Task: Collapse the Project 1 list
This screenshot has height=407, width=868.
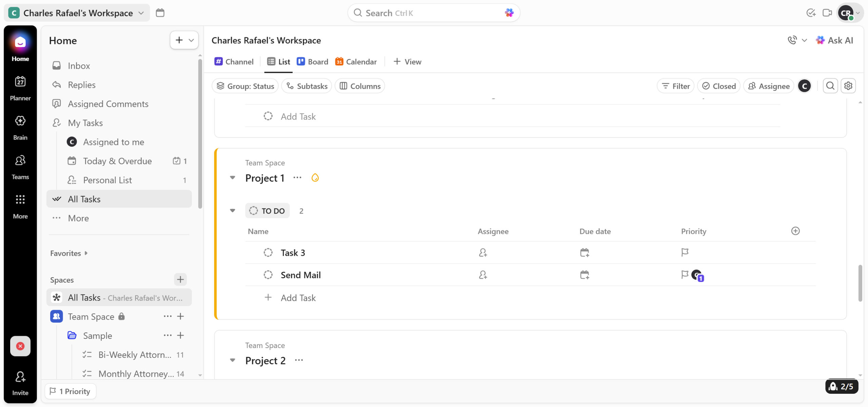Action: point(233,178)
